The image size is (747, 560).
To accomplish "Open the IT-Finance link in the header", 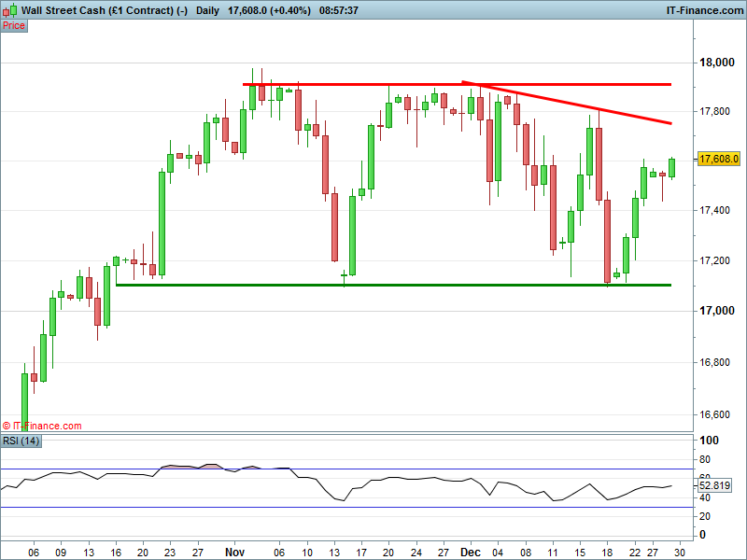I will [x=702, y=10].
